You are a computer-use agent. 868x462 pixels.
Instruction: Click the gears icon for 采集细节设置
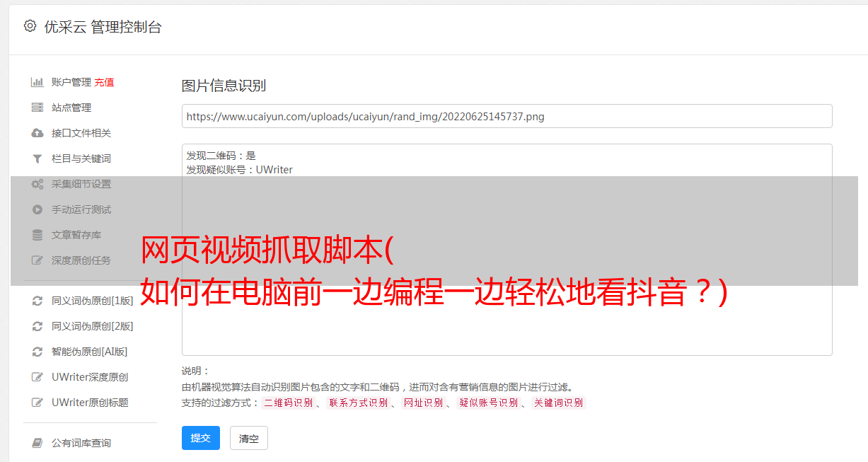pyautogui.click(x=37, y=184)
